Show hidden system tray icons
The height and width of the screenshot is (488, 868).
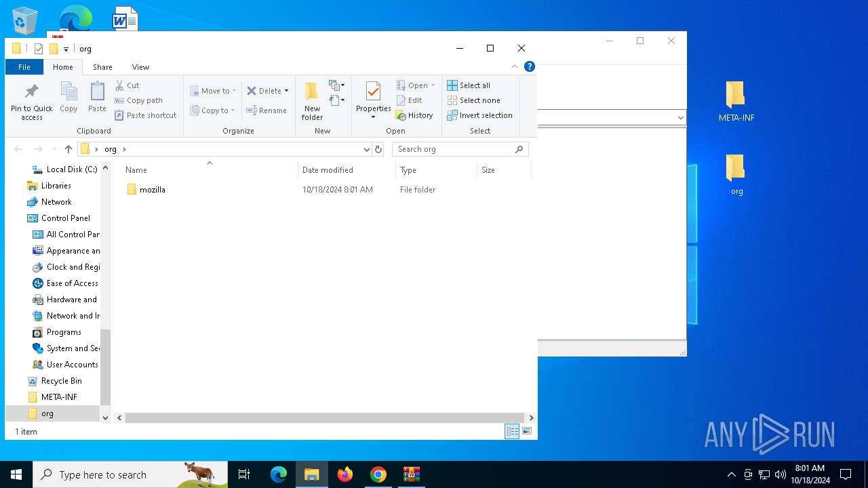731,474
